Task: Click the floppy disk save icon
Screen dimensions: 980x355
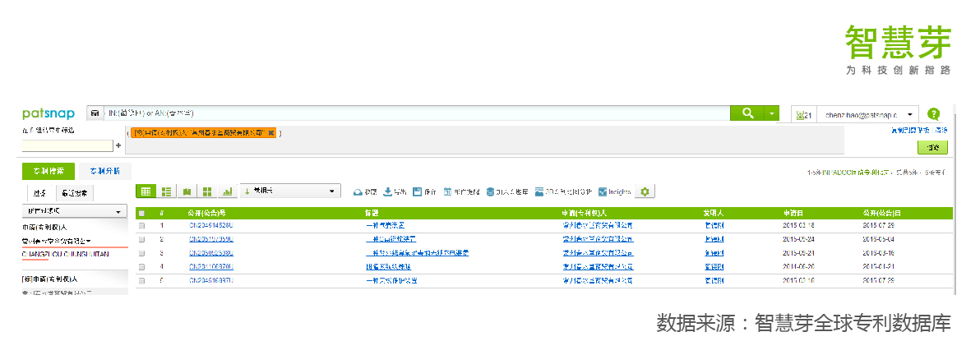Action: [x=418, y=191]
